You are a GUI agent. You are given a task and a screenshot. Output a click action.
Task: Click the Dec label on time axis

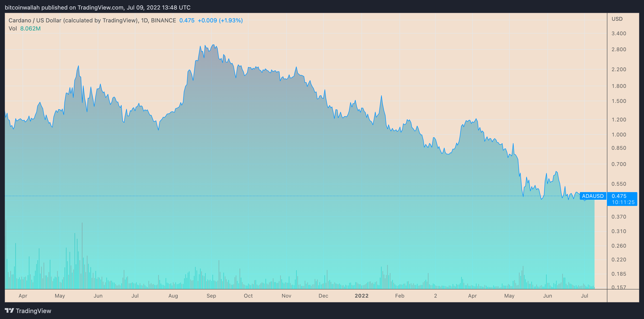[323, 296]
